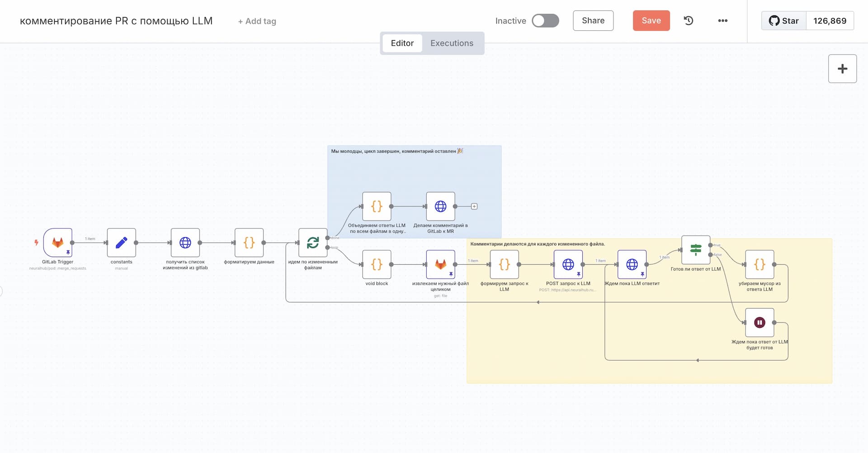Image resolution: width=868 pixels, height=453 pixels.
Task: Open the 'POST запрос к LLM' HTTP node
Action: 568,264
